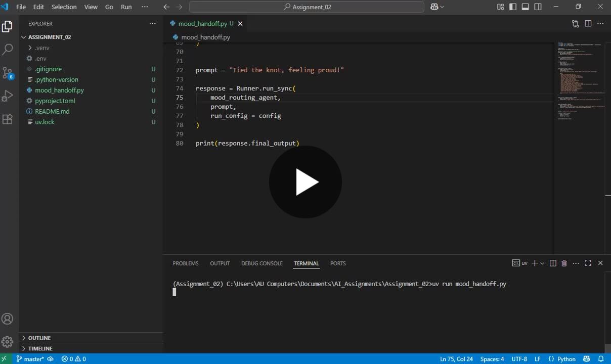The height and width of the screenshot is (364, 611).
Task: Click errors and warnings count in status bar
Action: click(74, 359)
